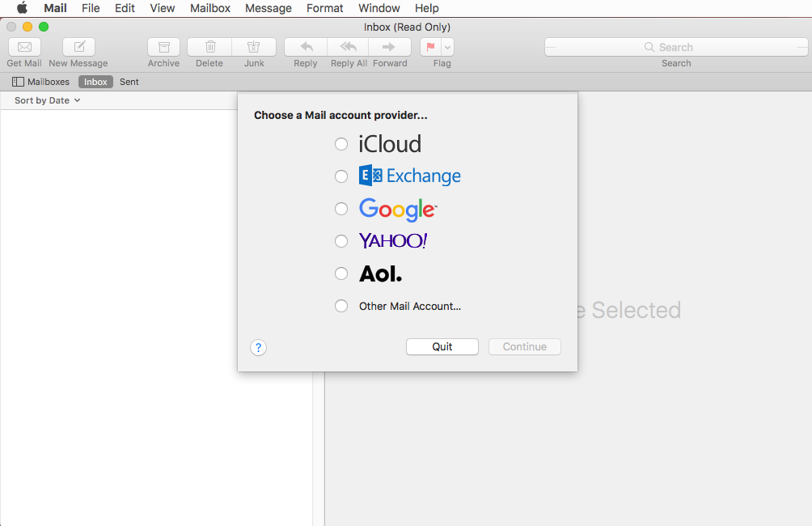Open the Window menu

tap(379, 8)
